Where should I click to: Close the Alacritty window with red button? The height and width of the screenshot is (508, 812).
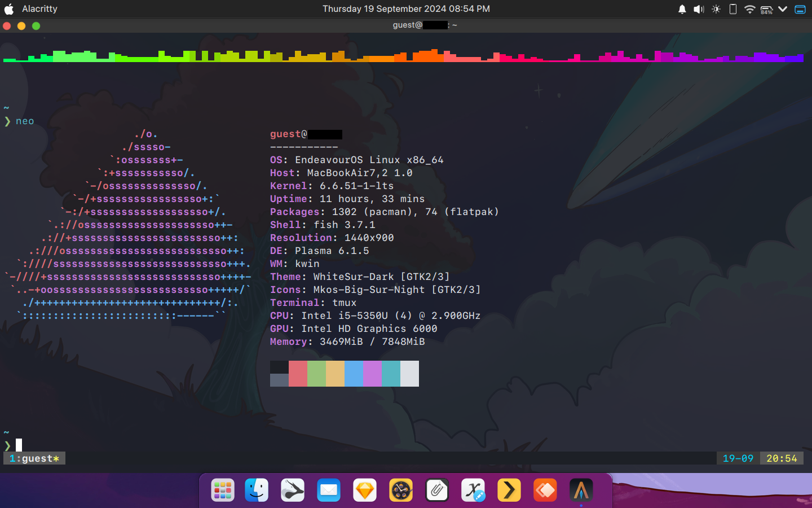(7, 25)
